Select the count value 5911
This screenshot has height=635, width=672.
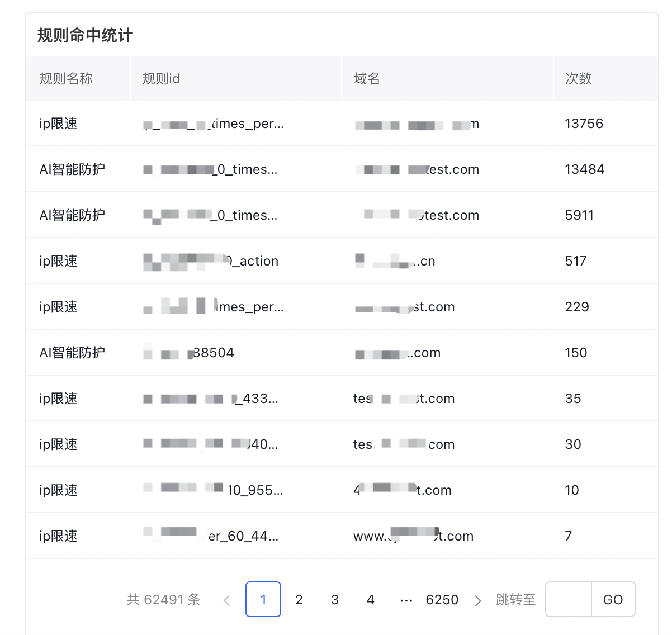point(579,215)
